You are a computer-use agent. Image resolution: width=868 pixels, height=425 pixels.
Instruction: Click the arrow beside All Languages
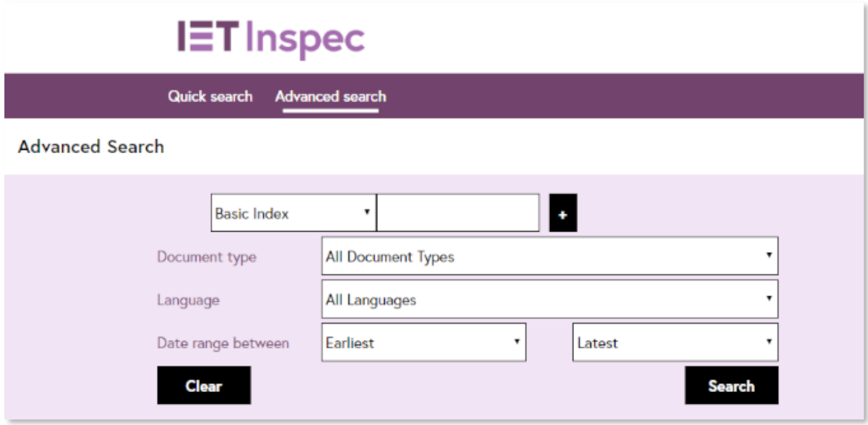[x=769, y=298]
